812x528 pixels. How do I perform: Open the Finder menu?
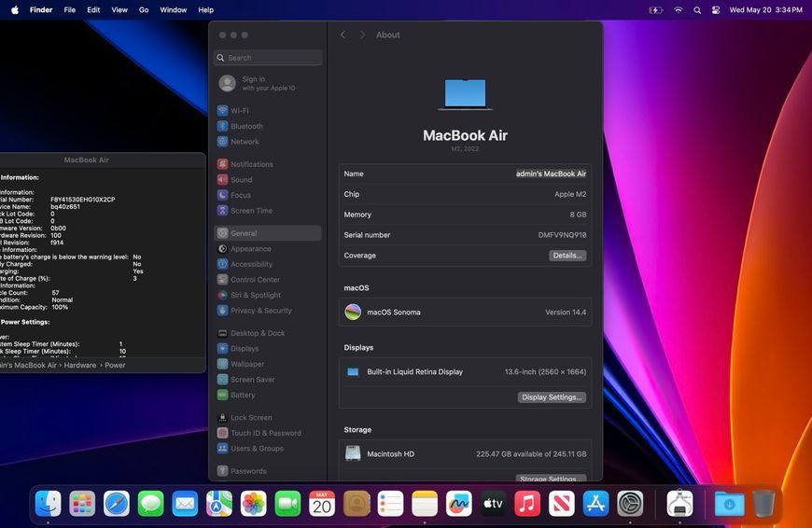click(x=41, y=10)
